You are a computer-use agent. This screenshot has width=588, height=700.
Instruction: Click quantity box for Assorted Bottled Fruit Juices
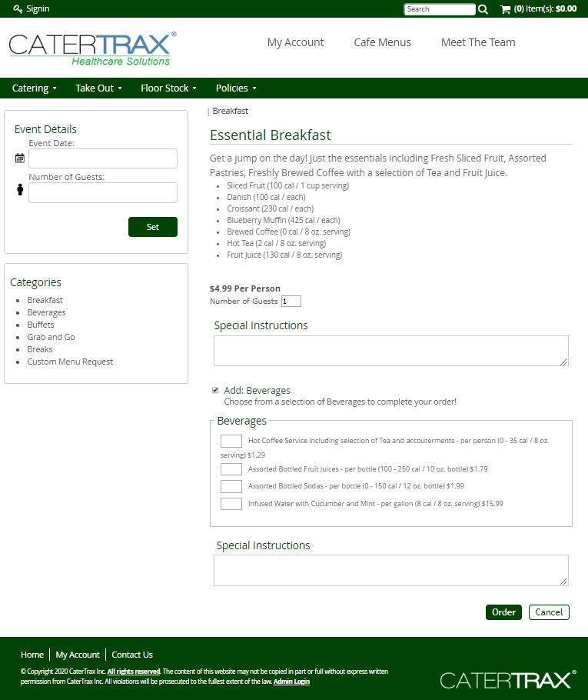[x=231, y=469]
